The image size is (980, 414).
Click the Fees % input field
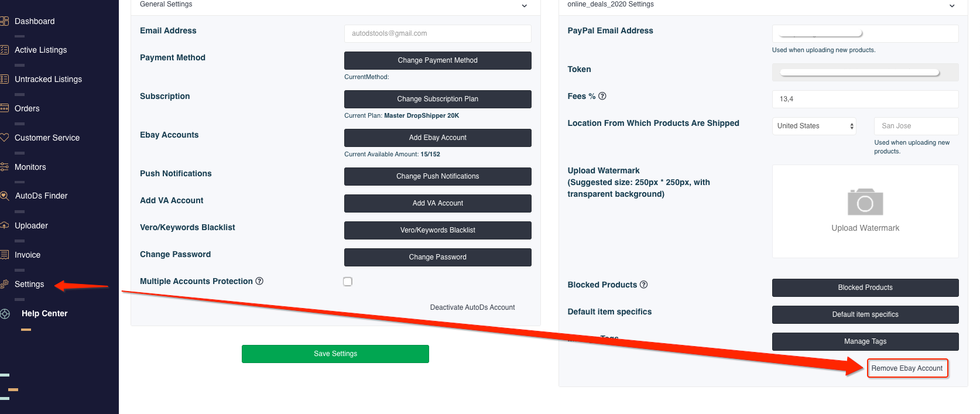pyautogui.click(x=865, y=99)
